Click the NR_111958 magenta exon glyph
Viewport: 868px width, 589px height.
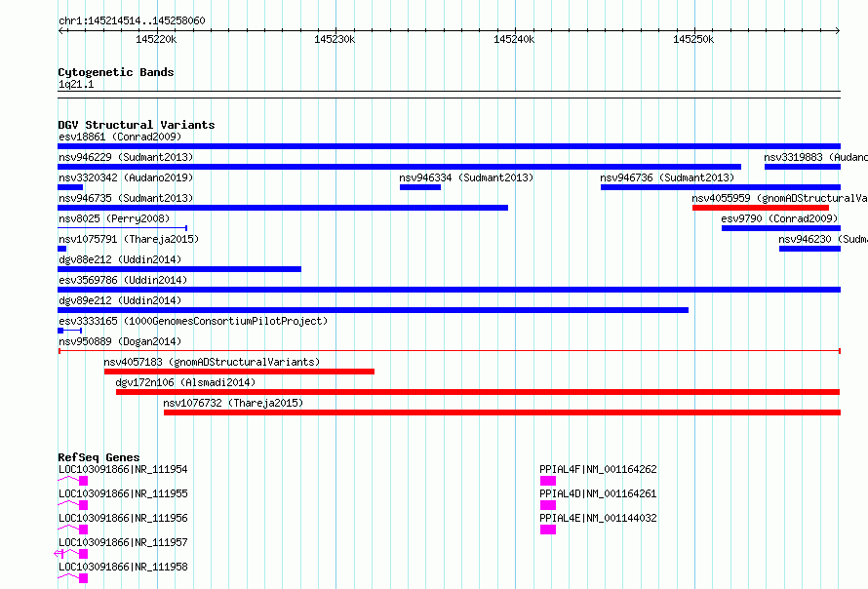tap(84, 578)
